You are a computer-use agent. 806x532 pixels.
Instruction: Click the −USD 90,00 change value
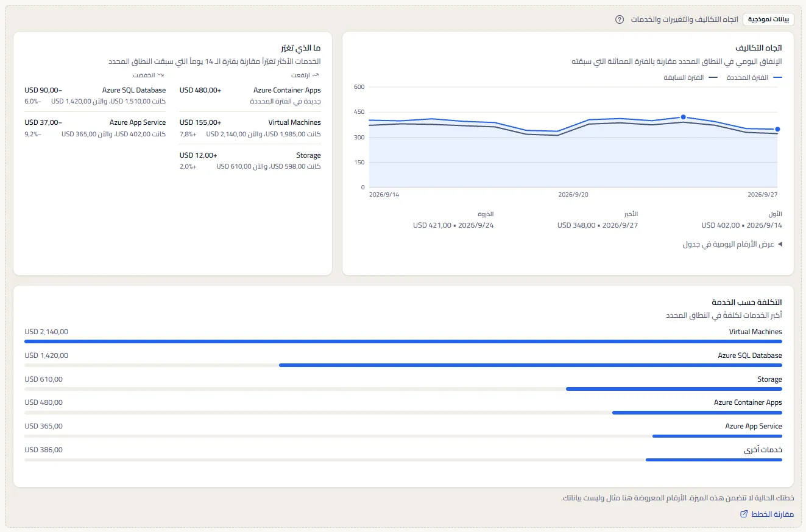click(43, 90)
